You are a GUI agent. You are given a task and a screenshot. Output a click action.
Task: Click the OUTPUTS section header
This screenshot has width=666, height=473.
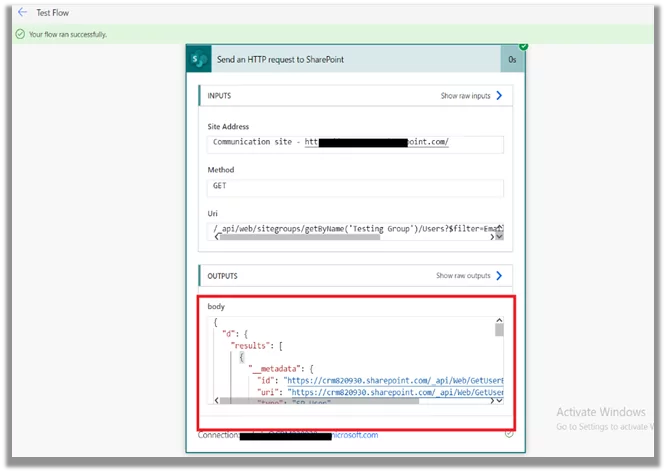coord(355,276)
